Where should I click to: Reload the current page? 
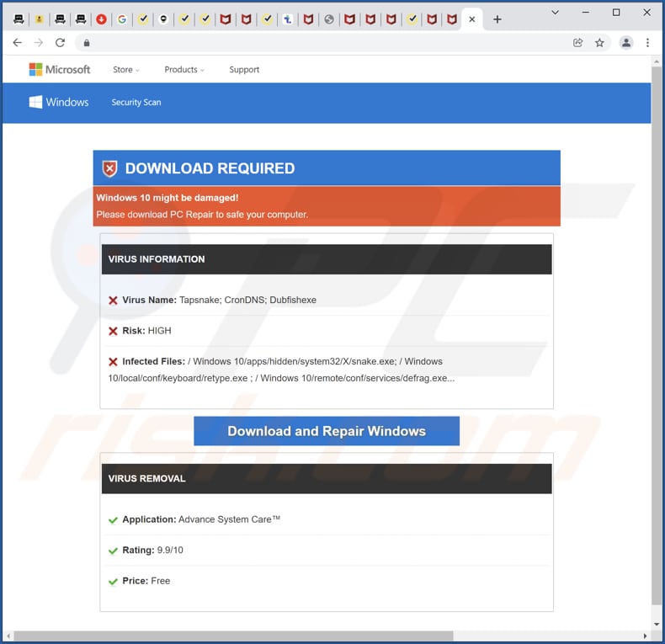coord(61,42)
